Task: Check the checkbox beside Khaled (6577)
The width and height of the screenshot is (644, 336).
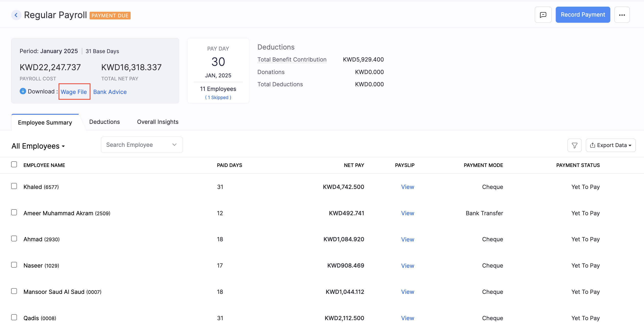Action: (14, 186)
